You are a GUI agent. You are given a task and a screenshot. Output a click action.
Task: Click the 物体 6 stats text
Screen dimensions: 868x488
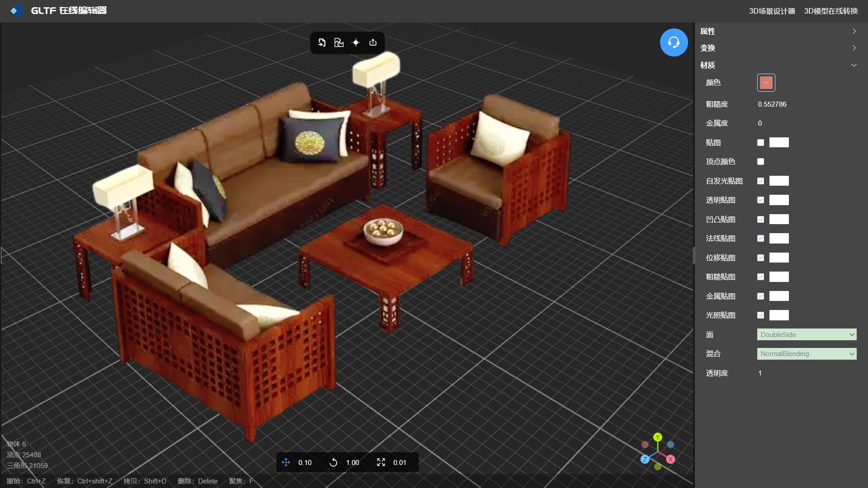point(16,444)
